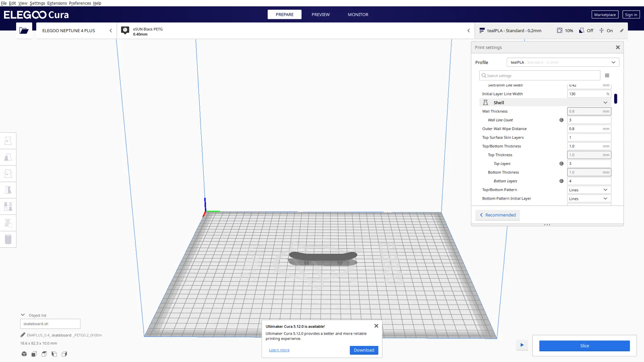Click the adhesion On icon
Image resolution: width=644 pixels, height=362 pixels.
tap(601, 31)
